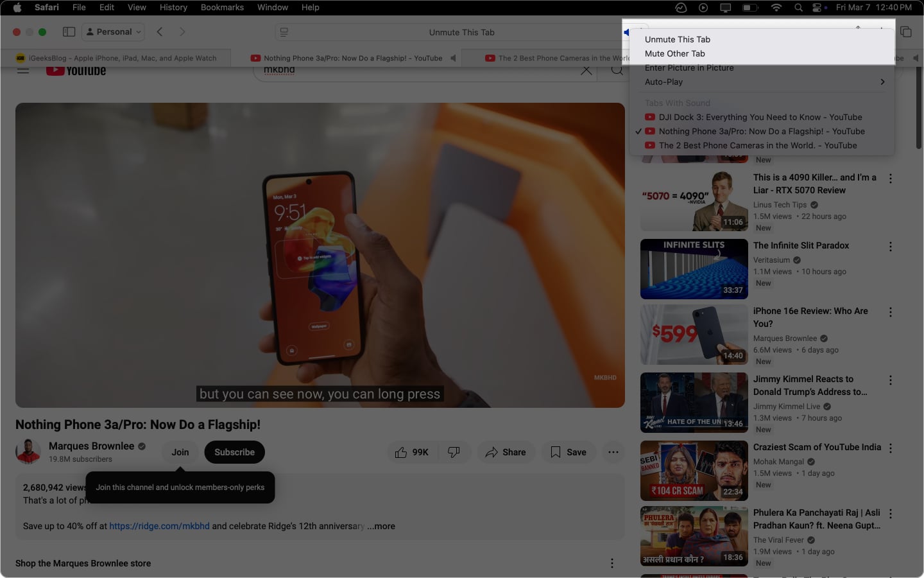
Task: Open Wi-Fi status in menu bar
Action: point(776,7)
